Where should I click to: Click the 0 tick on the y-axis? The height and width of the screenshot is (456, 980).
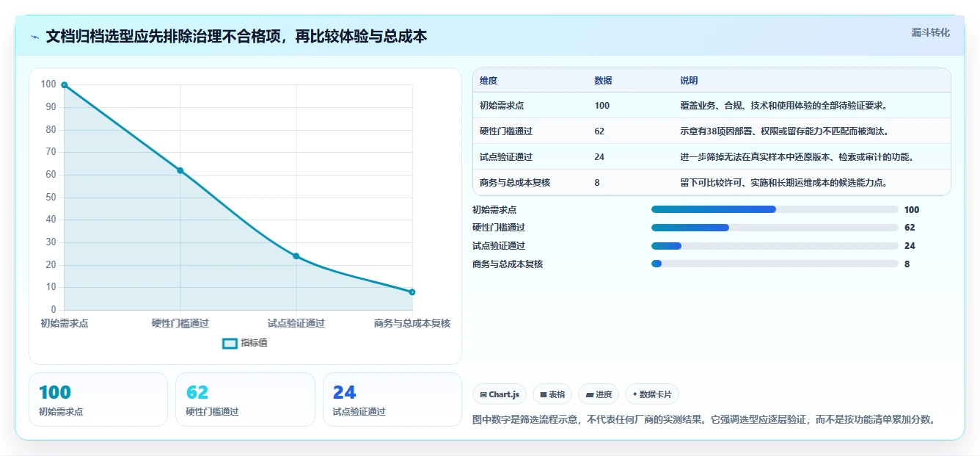tap(54, 310)
